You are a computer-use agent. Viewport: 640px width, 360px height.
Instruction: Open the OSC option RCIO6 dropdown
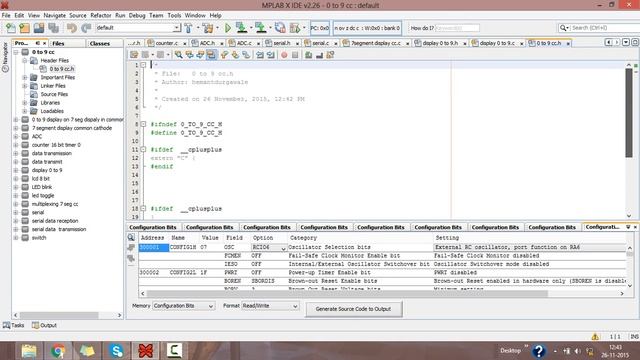click(x=283, y=248)
